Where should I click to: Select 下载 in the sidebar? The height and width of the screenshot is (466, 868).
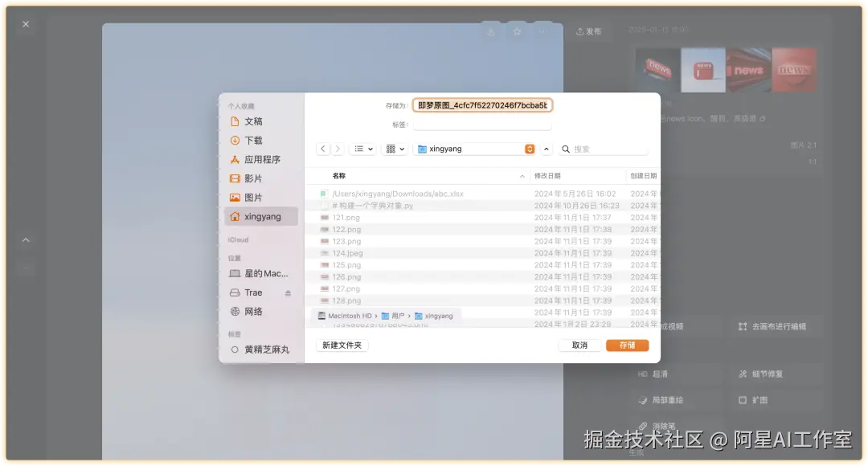pyautogui.click(x=255, y=141)
